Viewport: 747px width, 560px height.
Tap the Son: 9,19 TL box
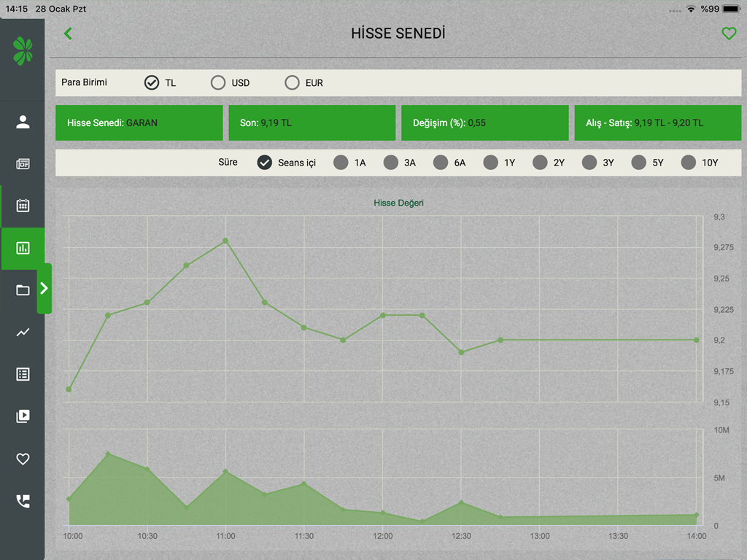tap(312, 122)
